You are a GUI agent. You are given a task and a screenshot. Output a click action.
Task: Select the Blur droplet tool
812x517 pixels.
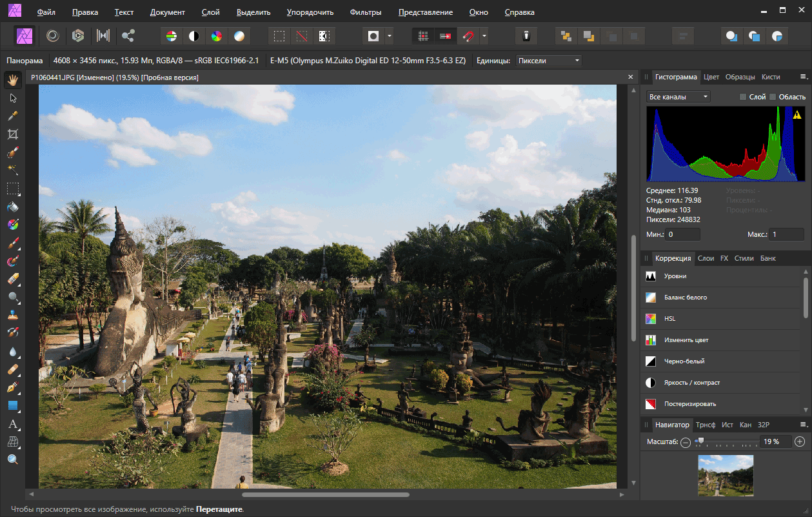pos(12,352)
